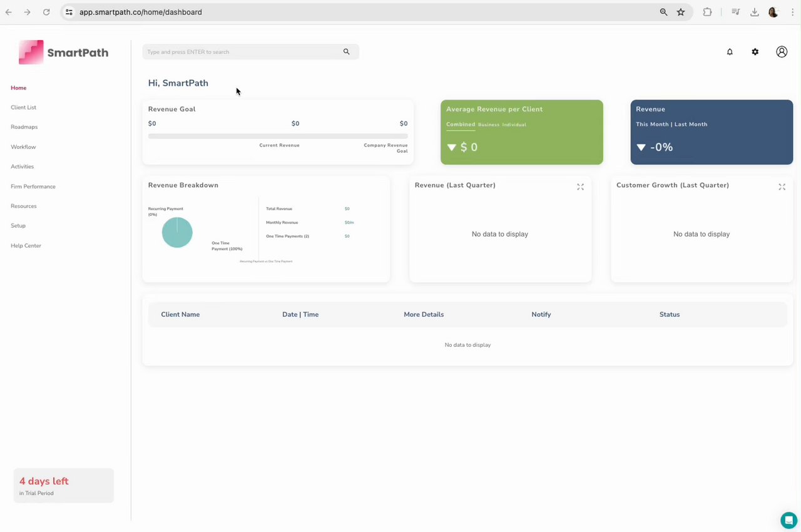Open the media control icon in toolbar

coord(736,12)
